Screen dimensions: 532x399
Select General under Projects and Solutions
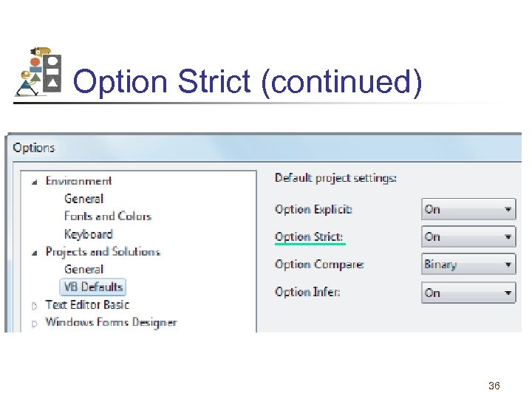click(83, 270)
